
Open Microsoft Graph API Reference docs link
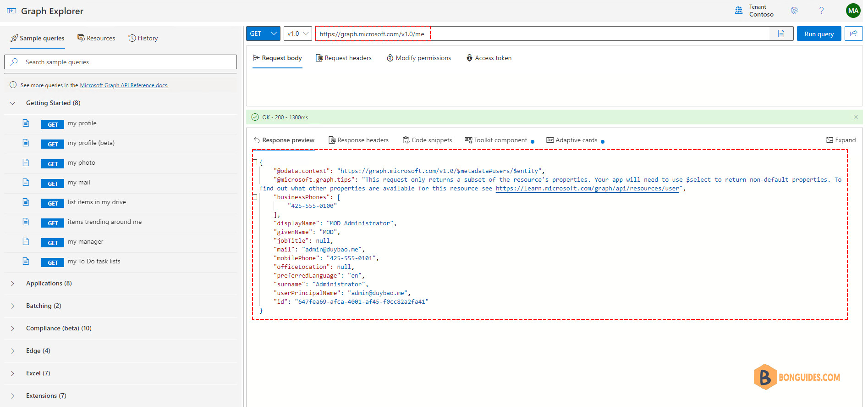[124, 85]
